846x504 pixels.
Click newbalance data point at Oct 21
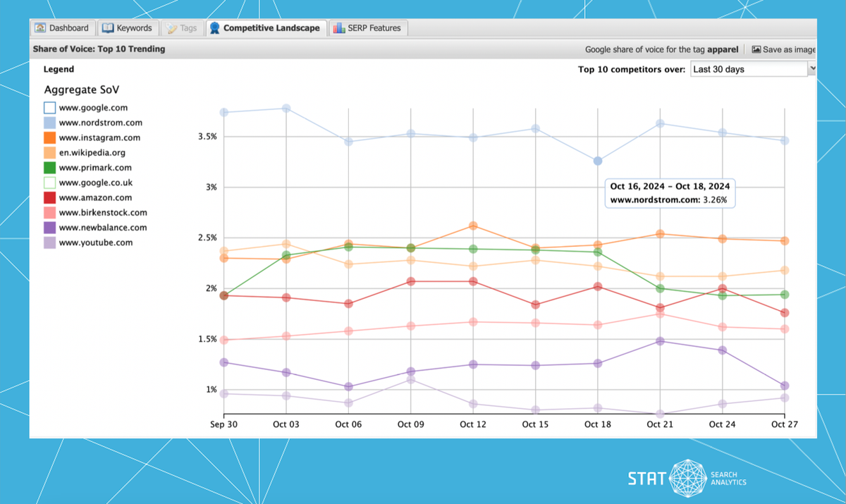(660, 341)
